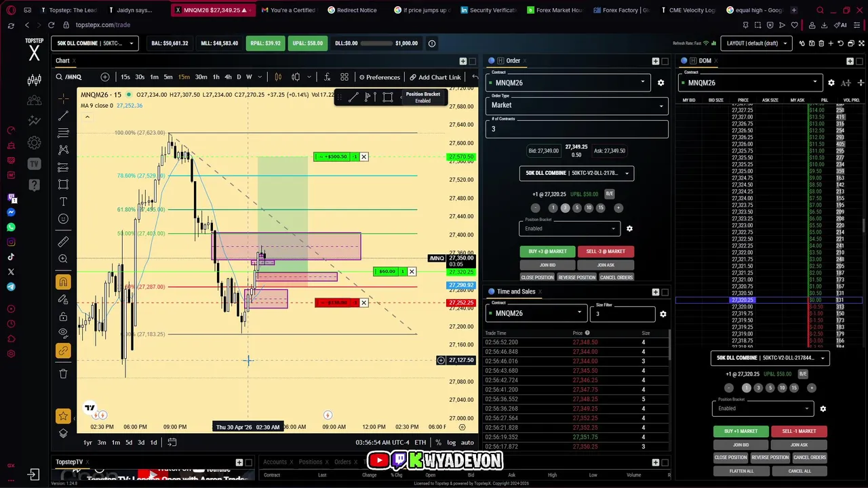The width and height of the screenshot is (868, 488).
Task: Open the go-to-date calendar icon
Action: pos(172,443)
